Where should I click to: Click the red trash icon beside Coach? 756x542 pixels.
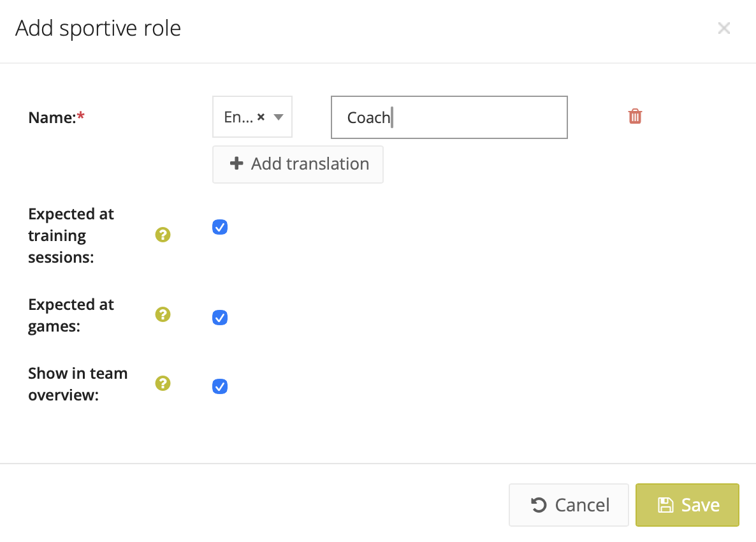[635, 117]
